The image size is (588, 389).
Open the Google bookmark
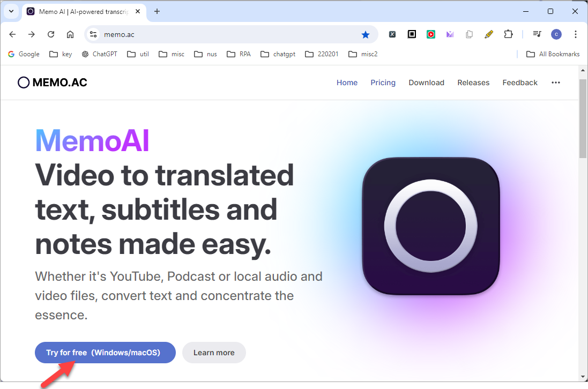click(x=24, y=54)
